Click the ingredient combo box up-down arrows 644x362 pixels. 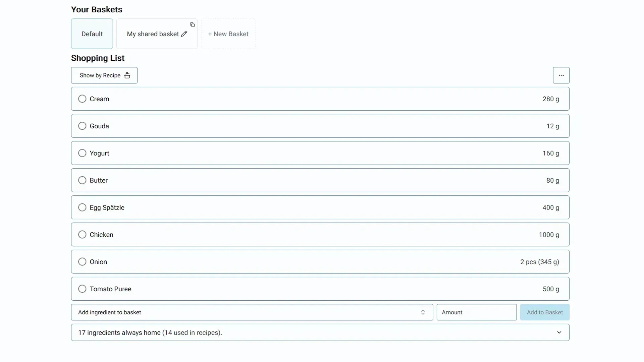point(423,312)
